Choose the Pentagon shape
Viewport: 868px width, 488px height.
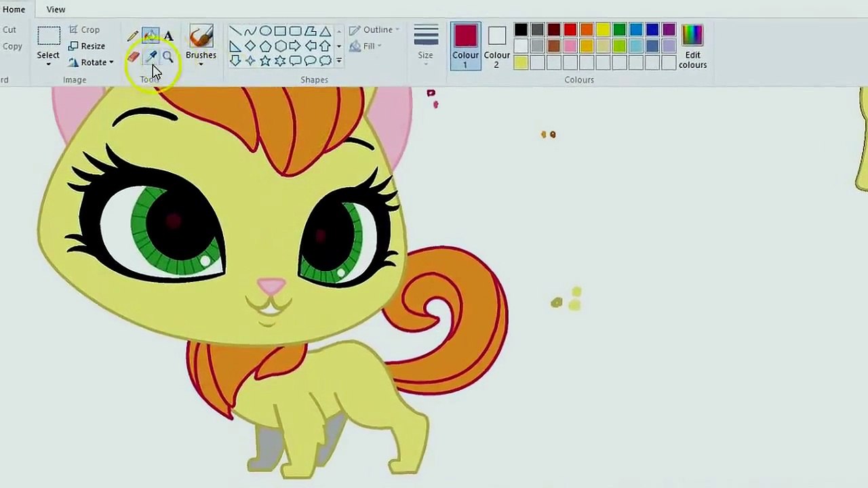[265, 46]
